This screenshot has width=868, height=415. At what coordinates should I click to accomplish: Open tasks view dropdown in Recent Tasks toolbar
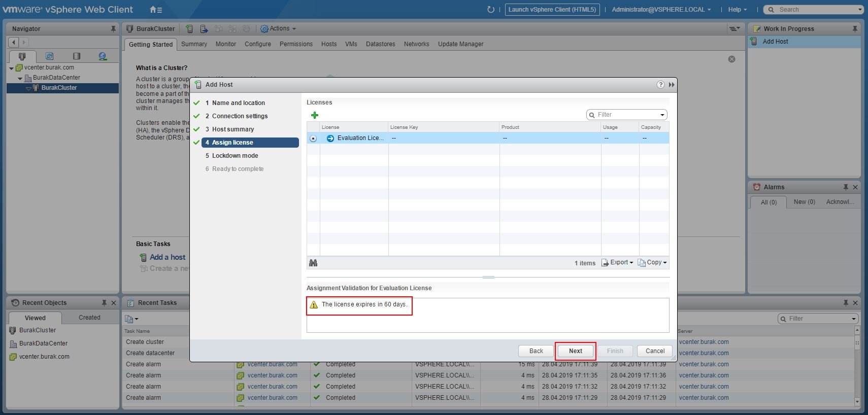131,319
